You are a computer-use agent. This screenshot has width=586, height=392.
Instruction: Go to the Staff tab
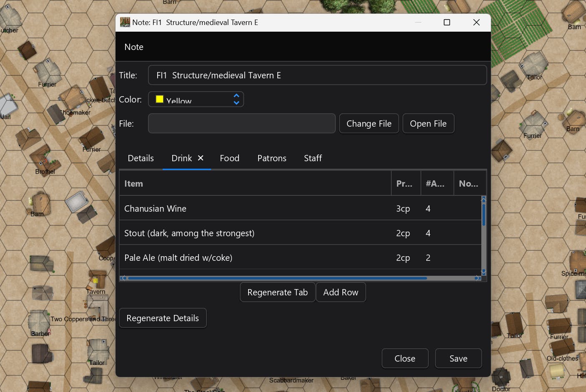click(313, 158)
